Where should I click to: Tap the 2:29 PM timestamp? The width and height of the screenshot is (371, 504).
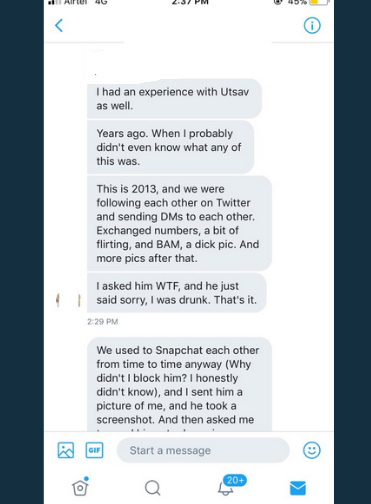[103, 322]
